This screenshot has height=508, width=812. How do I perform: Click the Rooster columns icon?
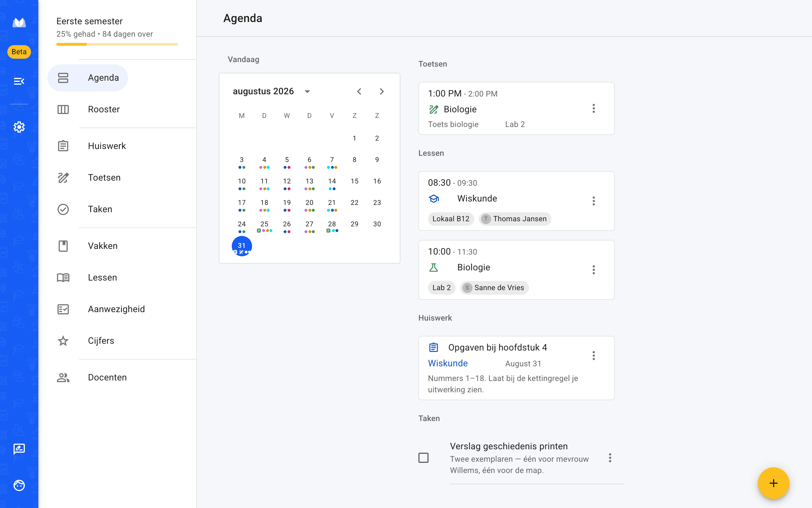(63, 109)
